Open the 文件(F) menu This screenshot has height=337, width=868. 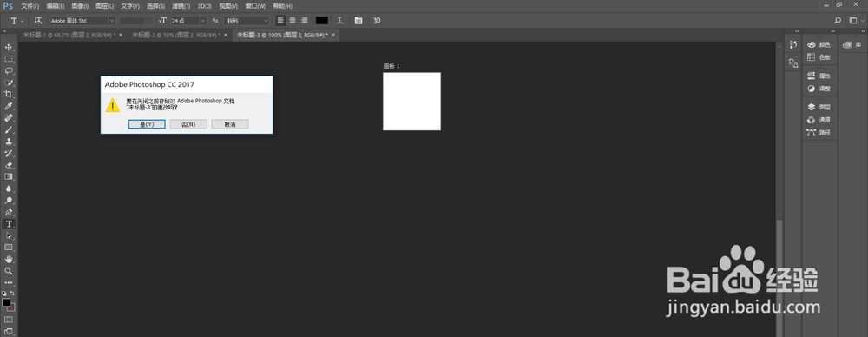30,6
